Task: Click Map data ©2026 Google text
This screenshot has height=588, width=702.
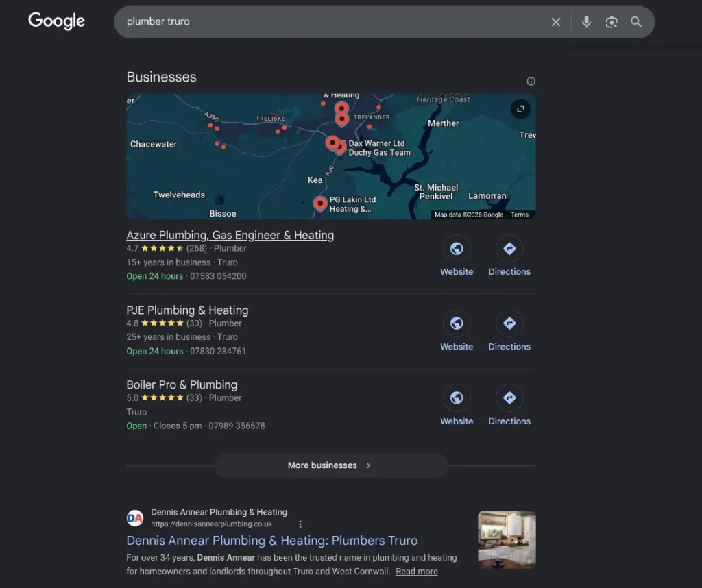Action: coord(469,215)
